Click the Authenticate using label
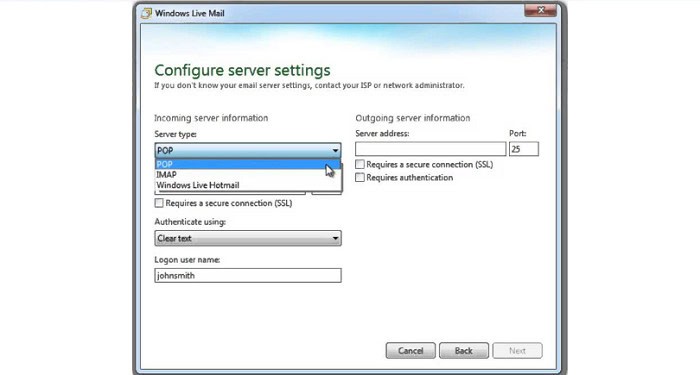Screen dimensions: 700x375 190,222
